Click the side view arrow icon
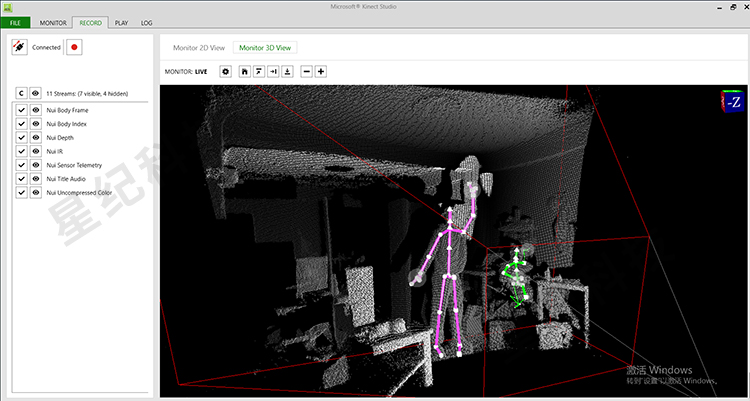Screen dimensions: 750x401 (273, 71)
